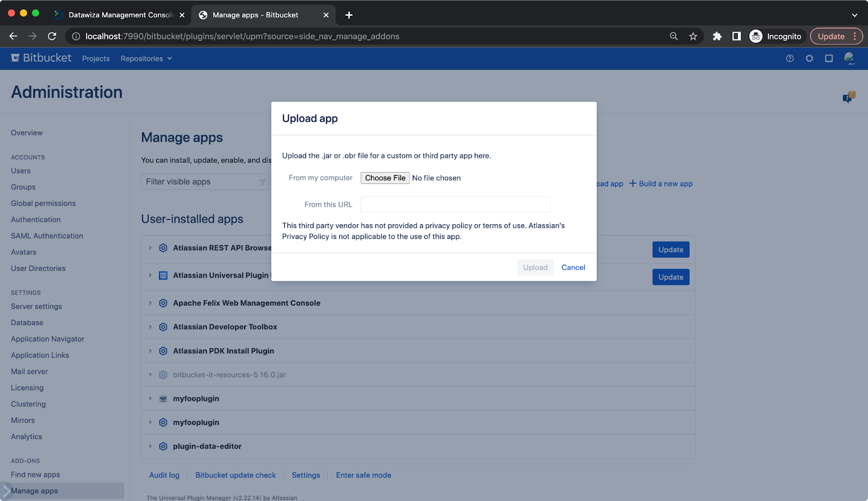This screenshot has width=868, height=501.
Task: Expand the bitbucket-it-resources-5.16.0.jar row
Action: pos(150,375)
